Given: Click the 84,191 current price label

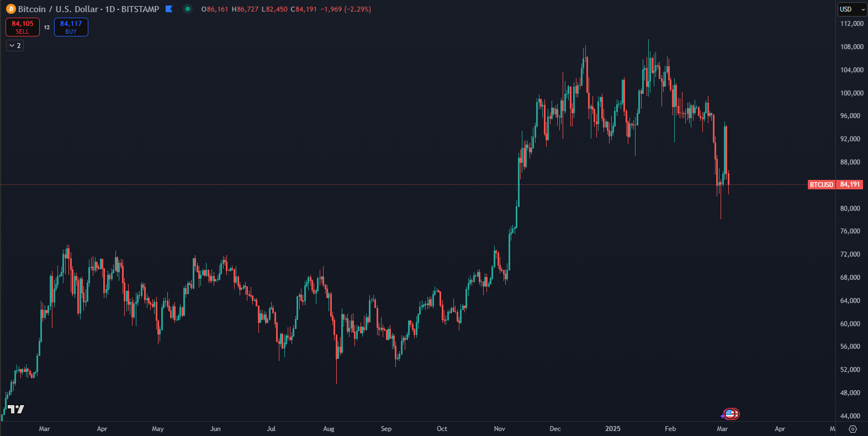Looking at the screenshot, I should tap(850, 184).
